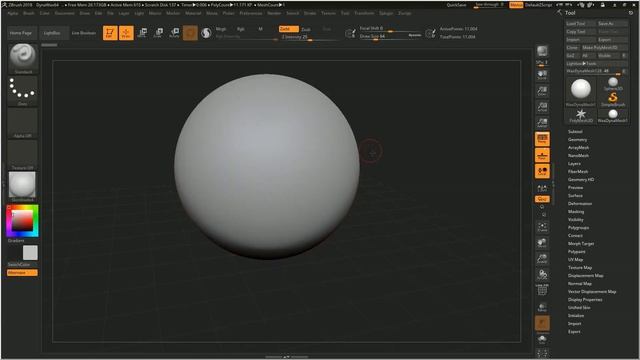Open the Standard brush picker
The width and height of the screenshot is (640, 360).
(x=22, y=59)
